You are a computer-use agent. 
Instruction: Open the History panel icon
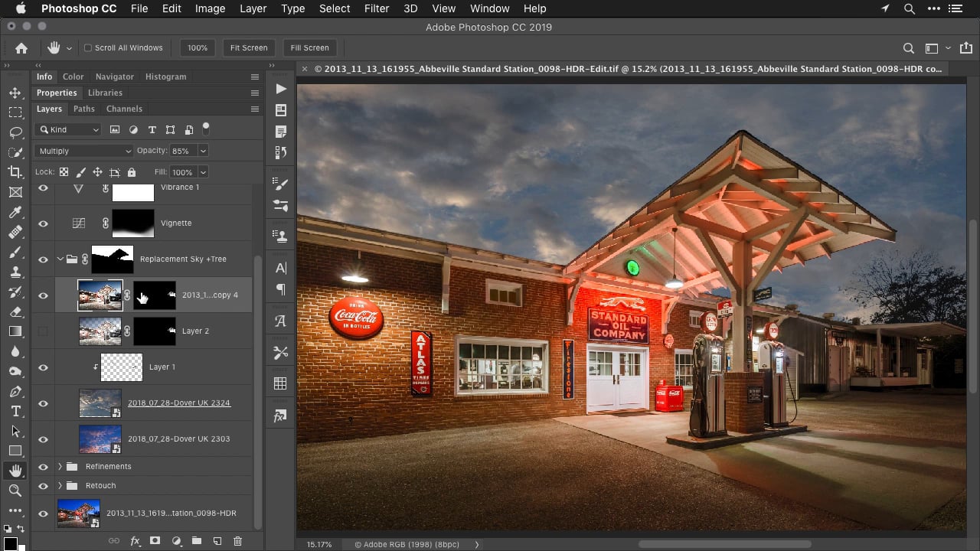pyautogui.click(x=281, y=153)
